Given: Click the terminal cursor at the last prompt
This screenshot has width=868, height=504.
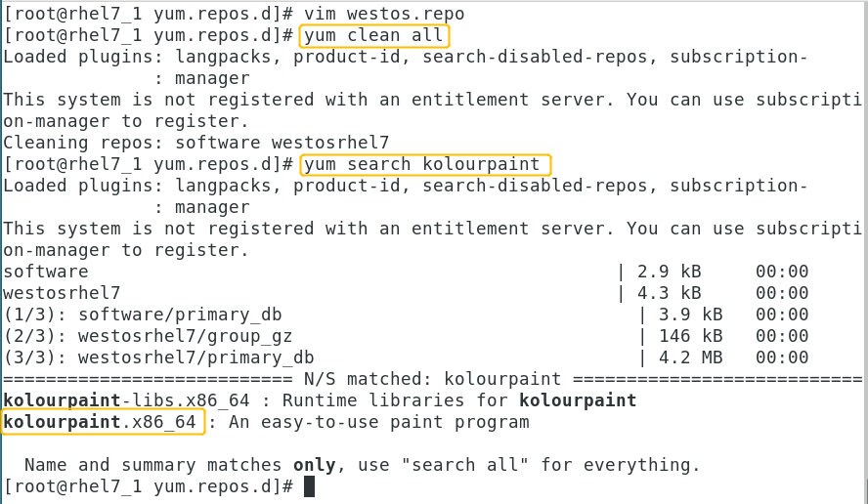Looking at the screenshot, I should point(310,486).
